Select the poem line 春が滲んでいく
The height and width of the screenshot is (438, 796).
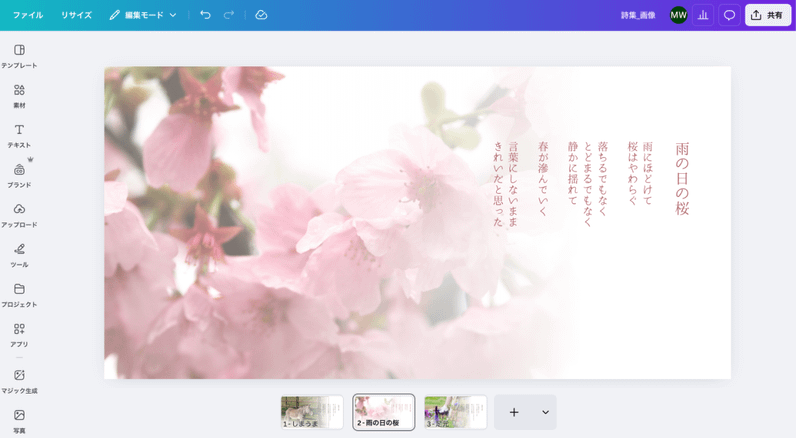[x=543, y=179]
